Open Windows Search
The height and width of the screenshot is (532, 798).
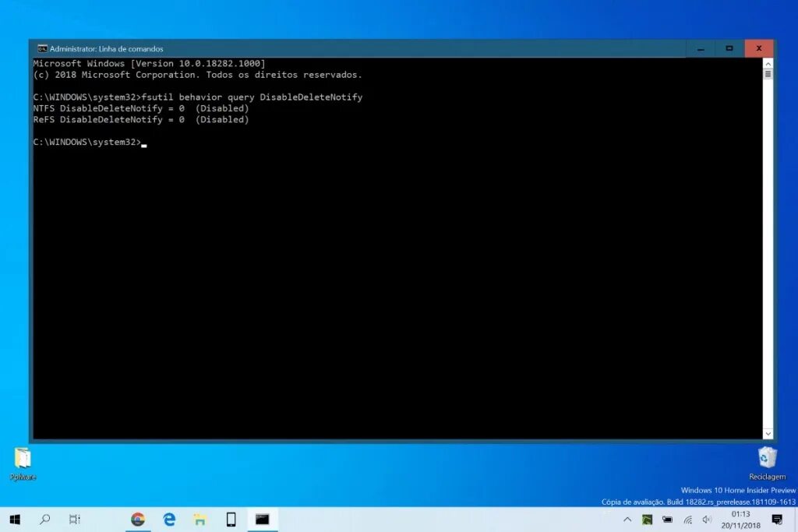(x=45, y=519)
